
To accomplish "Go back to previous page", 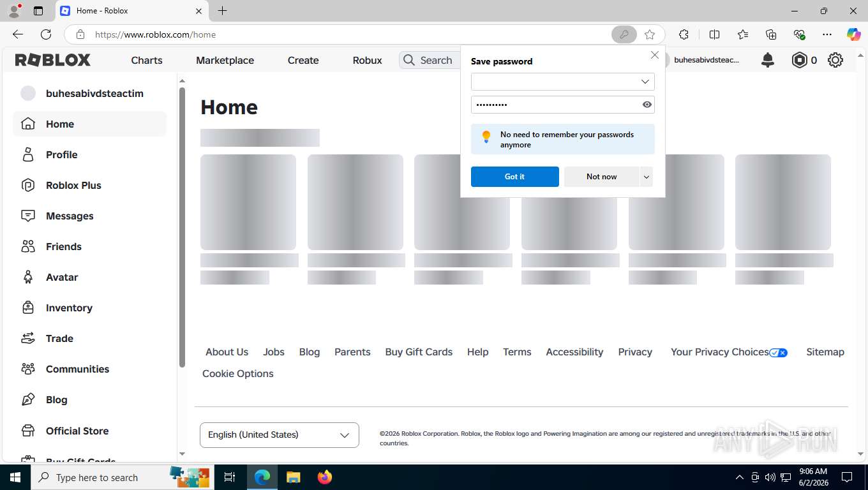I will click(18, 34).
